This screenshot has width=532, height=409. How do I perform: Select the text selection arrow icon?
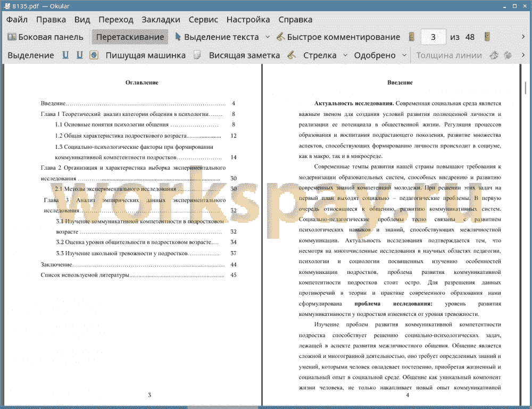178,37
